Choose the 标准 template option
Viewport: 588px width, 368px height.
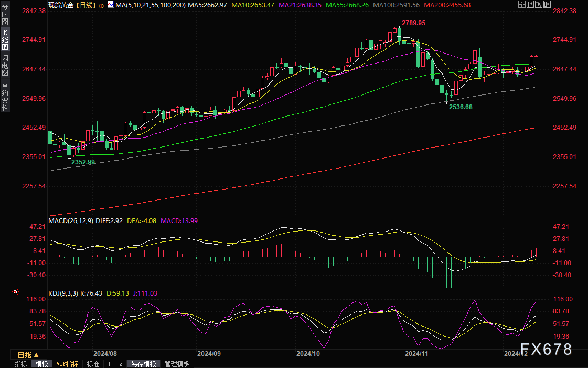coord(93,364)
